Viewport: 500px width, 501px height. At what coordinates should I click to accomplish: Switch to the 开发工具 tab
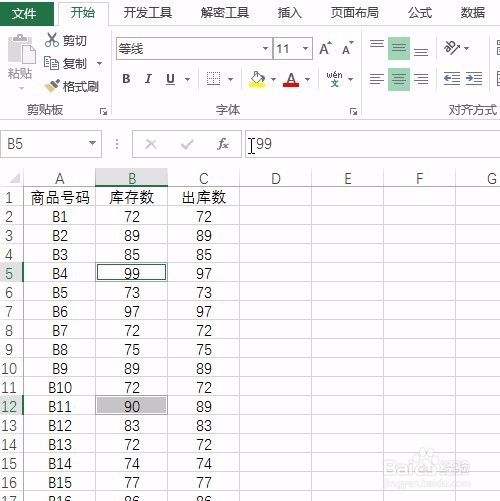pos(148,13)
